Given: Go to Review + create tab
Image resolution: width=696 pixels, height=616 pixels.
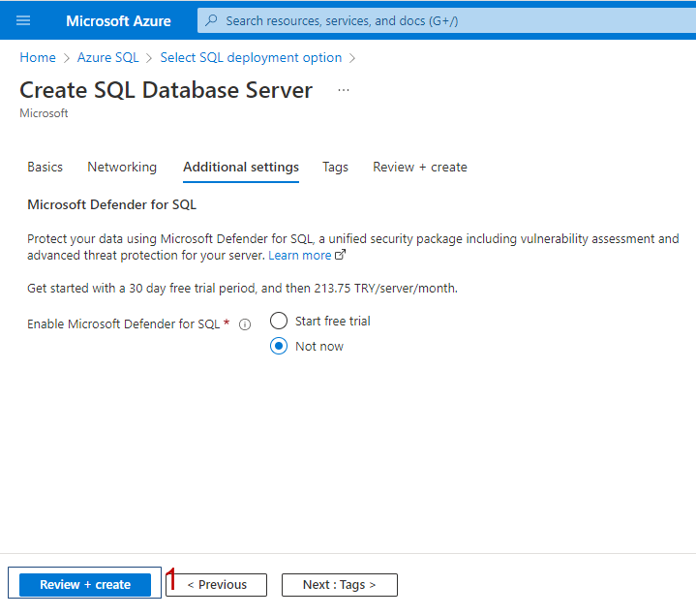Looking at the screenshot, I should point(420,167).
